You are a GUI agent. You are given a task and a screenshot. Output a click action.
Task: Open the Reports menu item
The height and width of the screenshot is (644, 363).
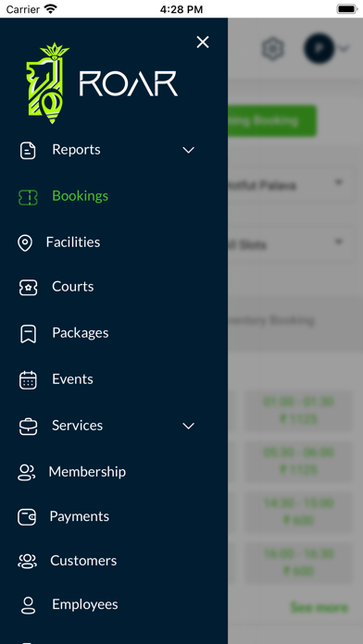[x=76, y=150]
